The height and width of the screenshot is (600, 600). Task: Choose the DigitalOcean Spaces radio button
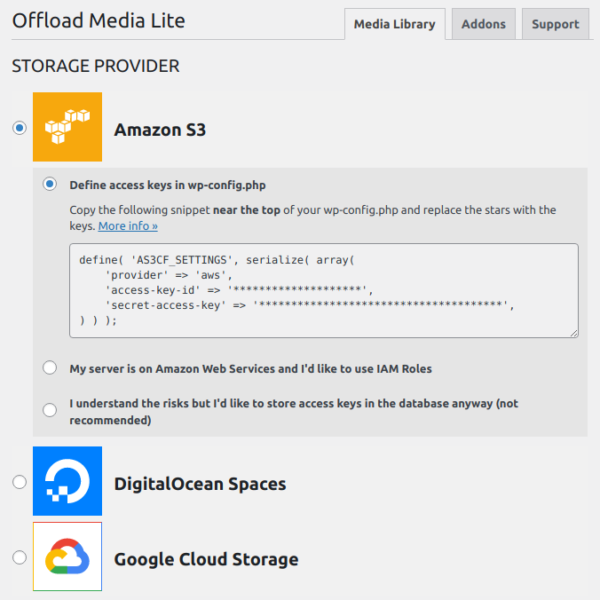(20, 482)
